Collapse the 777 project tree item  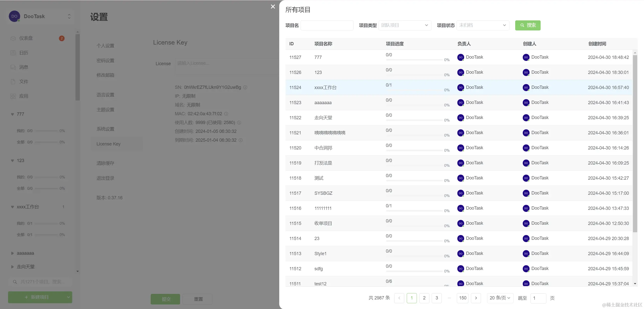point(12,114)
